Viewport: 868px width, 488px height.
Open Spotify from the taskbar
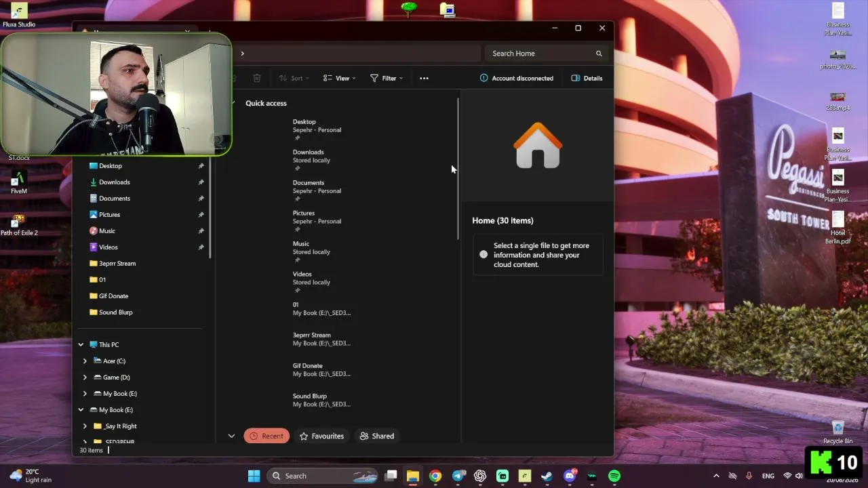[x=614, y=476]
